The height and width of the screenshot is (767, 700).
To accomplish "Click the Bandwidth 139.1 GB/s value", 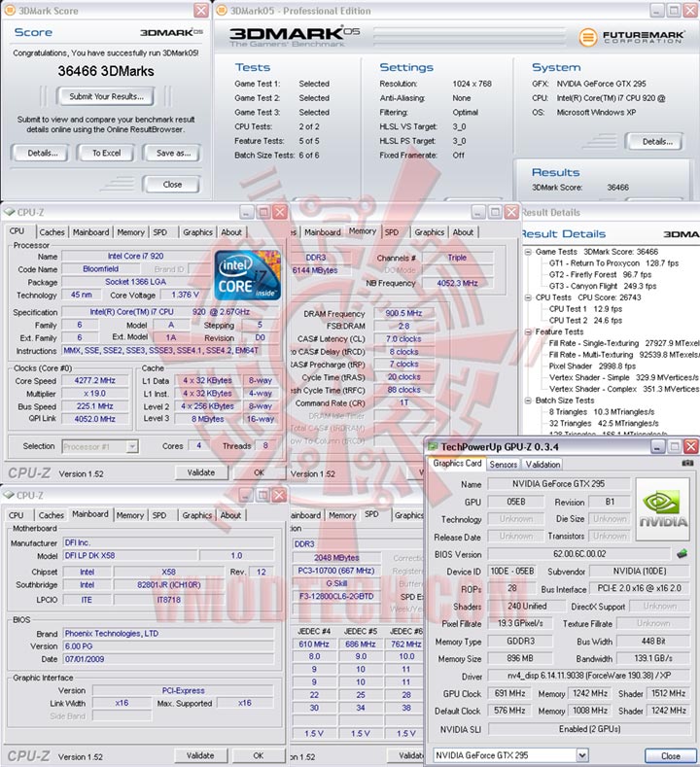I will coord(653,658).
